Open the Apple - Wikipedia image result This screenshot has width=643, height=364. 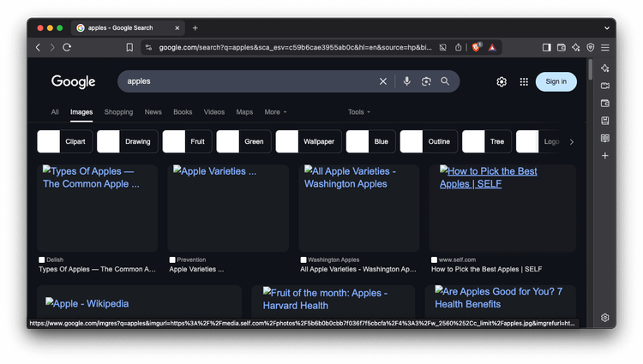point(139,302)
